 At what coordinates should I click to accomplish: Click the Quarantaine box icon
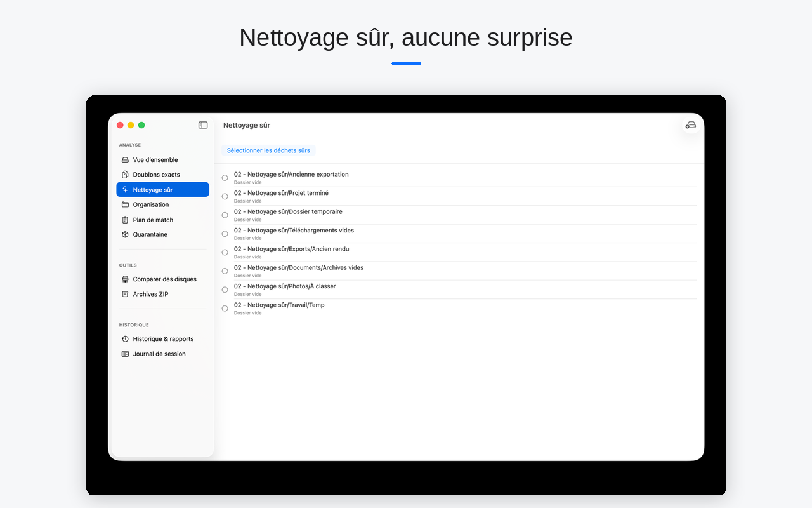(x=125, y=234)
